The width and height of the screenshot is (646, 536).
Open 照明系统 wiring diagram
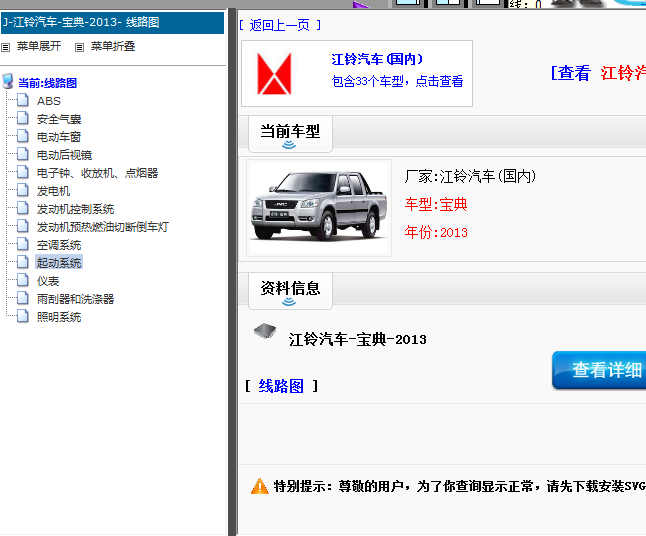(59, 317)
